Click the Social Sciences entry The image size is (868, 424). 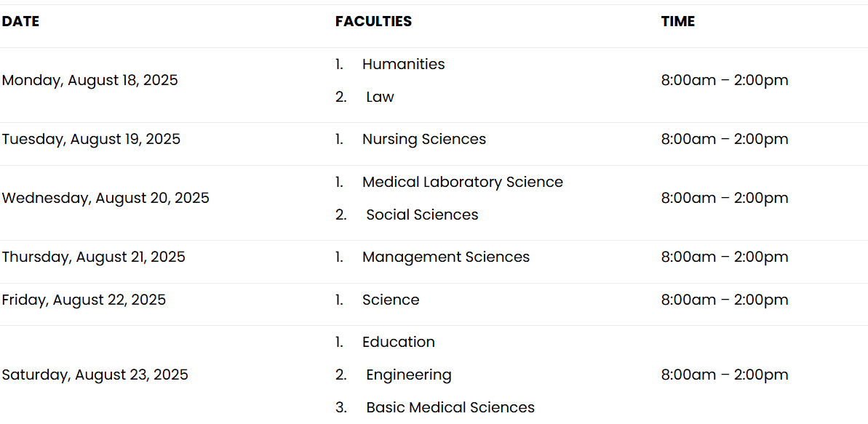click(422, 215)
